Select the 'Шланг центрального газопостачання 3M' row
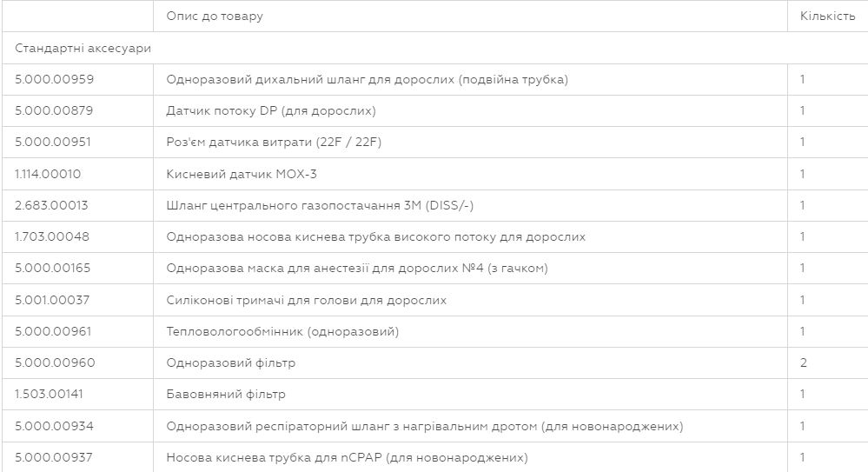This screenshot has height=472, width=868. [434, 205]
